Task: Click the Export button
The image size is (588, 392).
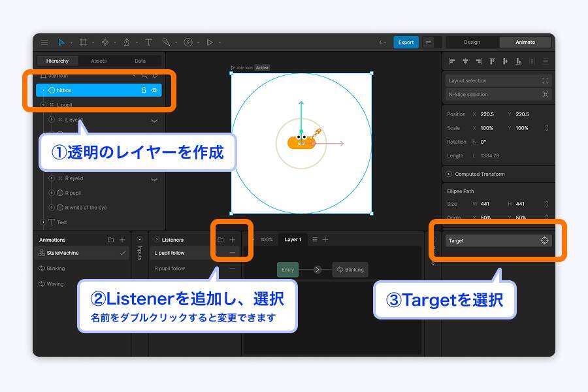Action: [405, 42]
